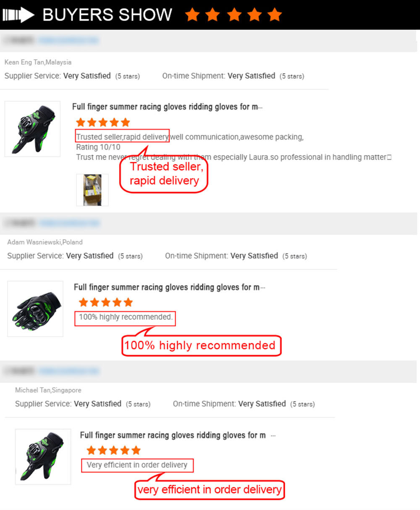Click the blurred blue link above Michael Tan
420x510 pixels.
[x=69, y=371]
